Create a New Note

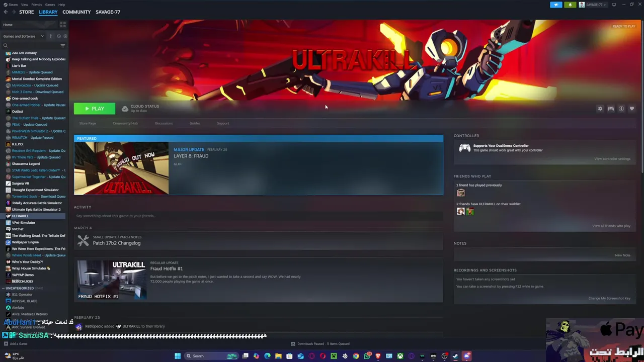(x=622, y=255)
